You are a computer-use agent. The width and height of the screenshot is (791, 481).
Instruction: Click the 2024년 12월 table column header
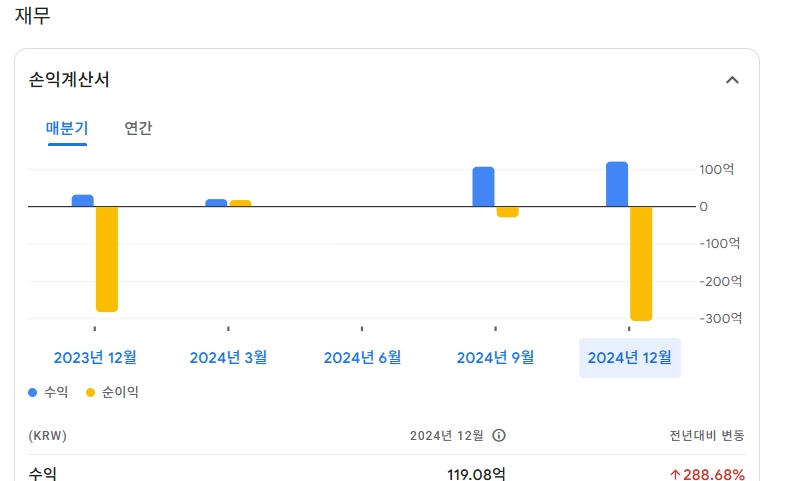pos(446,435)
